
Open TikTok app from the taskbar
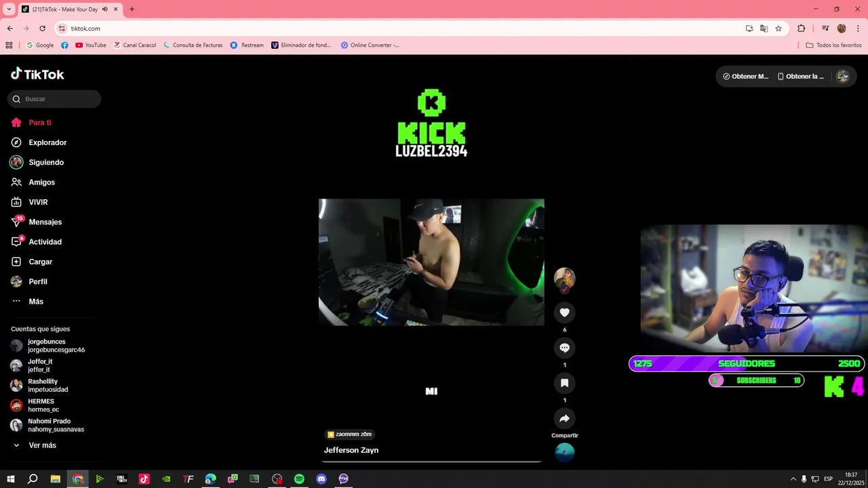(x=144, y=479)
